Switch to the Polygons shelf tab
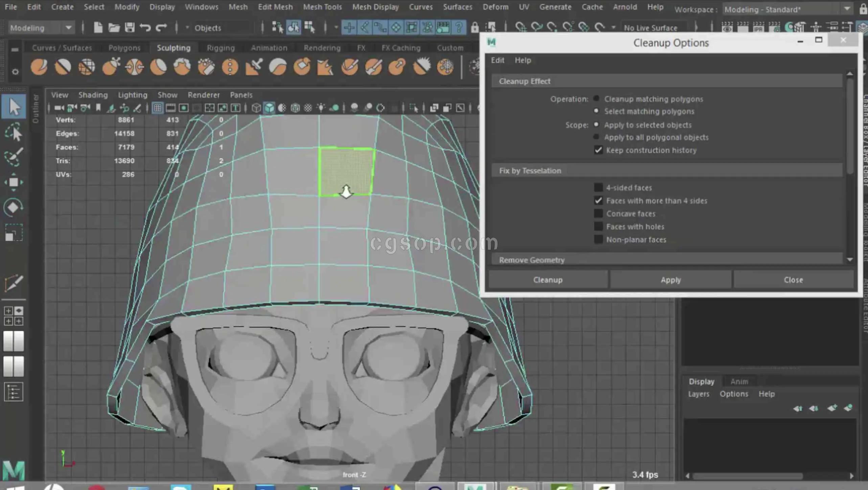Image resolution: width=868 pixels, height=490 pixels. (x=124, y=48)
